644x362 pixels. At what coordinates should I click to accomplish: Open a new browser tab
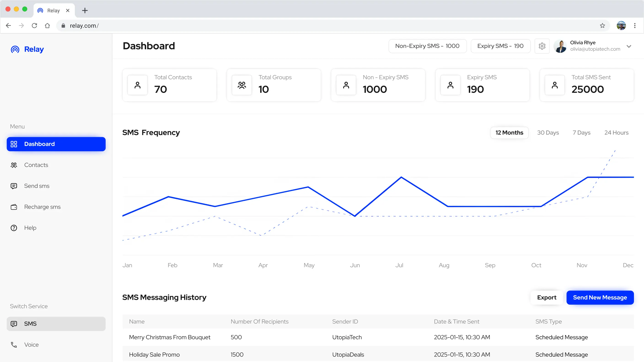point(85,10)
